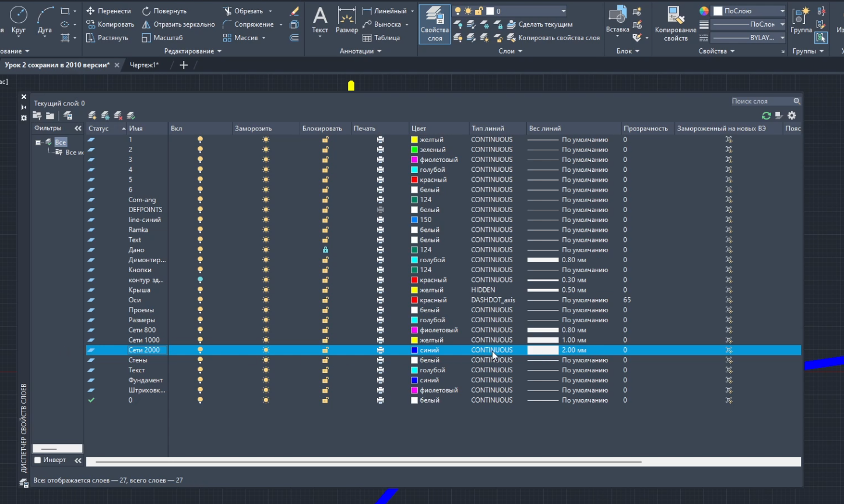Open the Layers (Слои) panel dropdown

[x=510, y=51]
